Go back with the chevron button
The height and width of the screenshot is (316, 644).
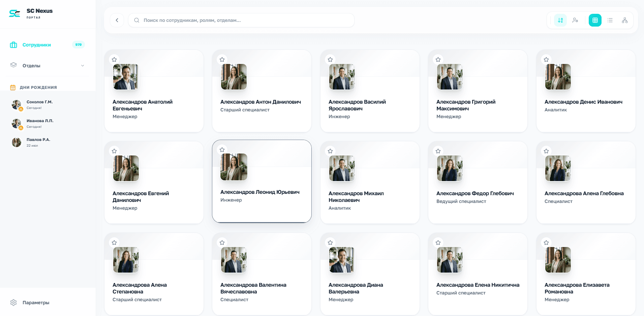[117, 20]
